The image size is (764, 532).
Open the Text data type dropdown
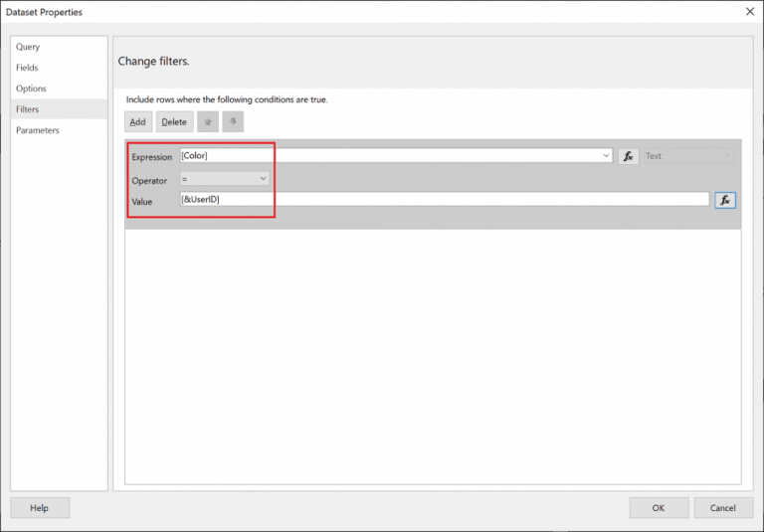click(x=688, y=156)
